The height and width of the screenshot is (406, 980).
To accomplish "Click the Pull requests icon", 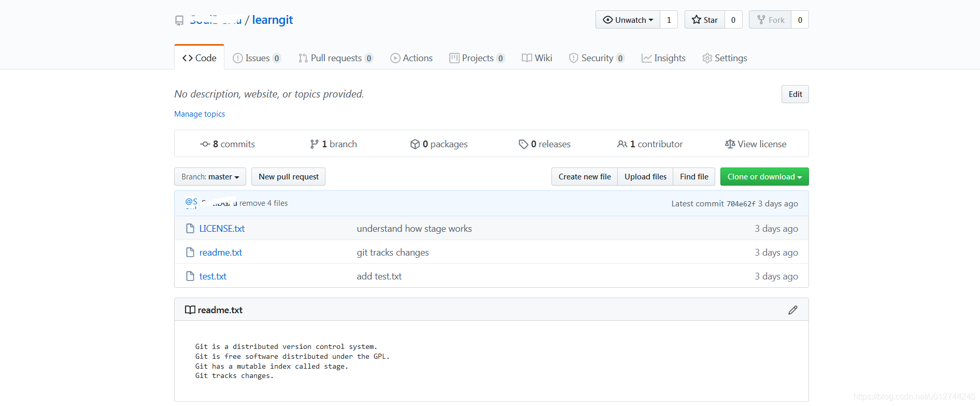I will 303,58.
